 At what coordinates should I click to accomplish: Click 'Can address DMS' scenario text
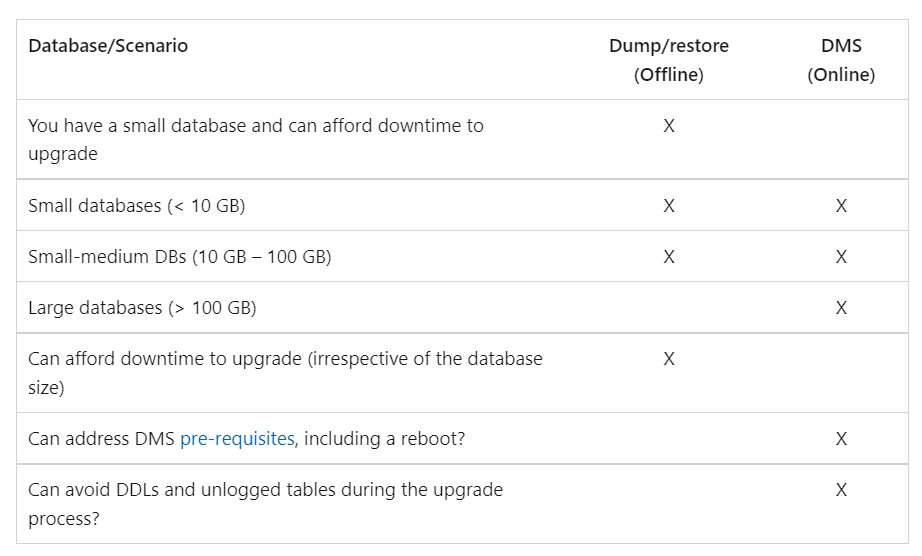pos(246,439)
